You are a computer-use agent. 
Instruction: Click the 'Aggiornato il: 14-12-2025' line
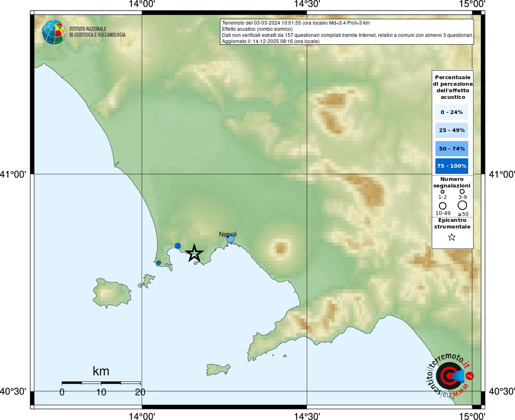(271, 41)
